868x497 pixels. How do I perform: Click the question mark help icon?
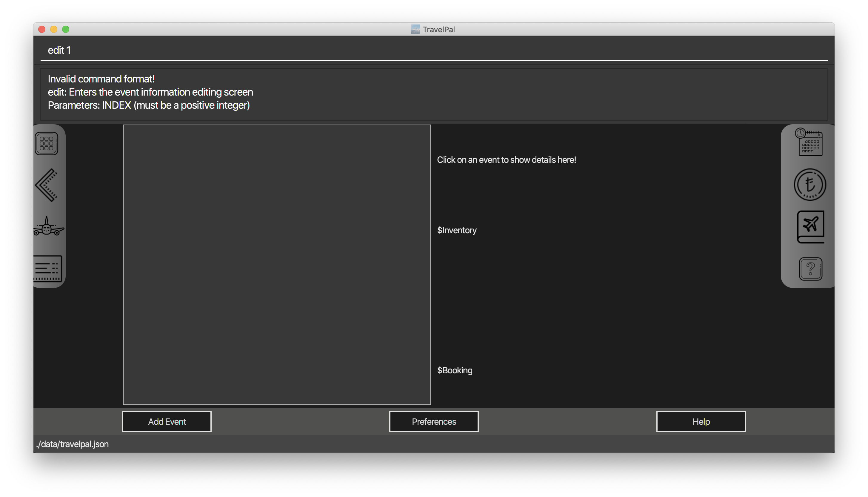coord(810,269)
